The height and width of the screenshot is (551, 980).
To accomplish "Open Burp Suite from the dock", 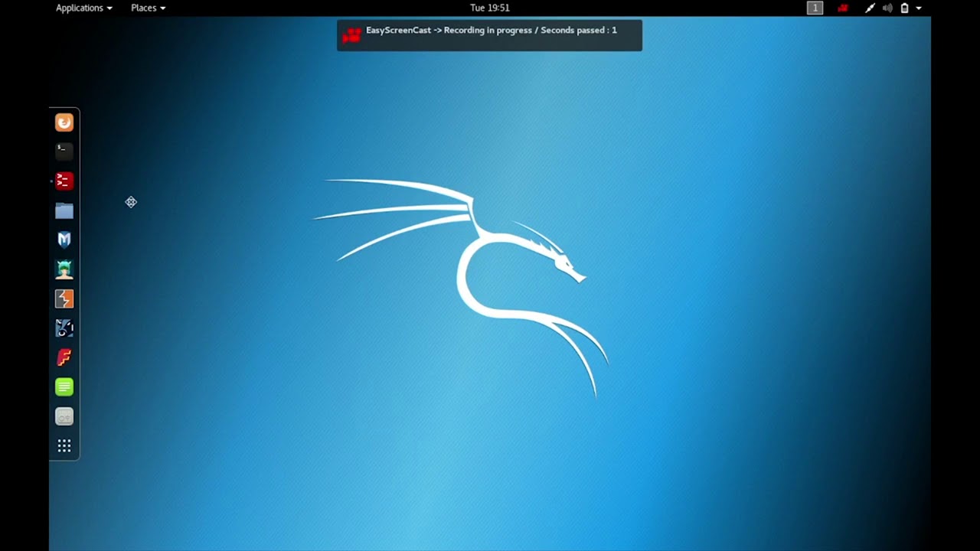I will (x=64, y=299).
